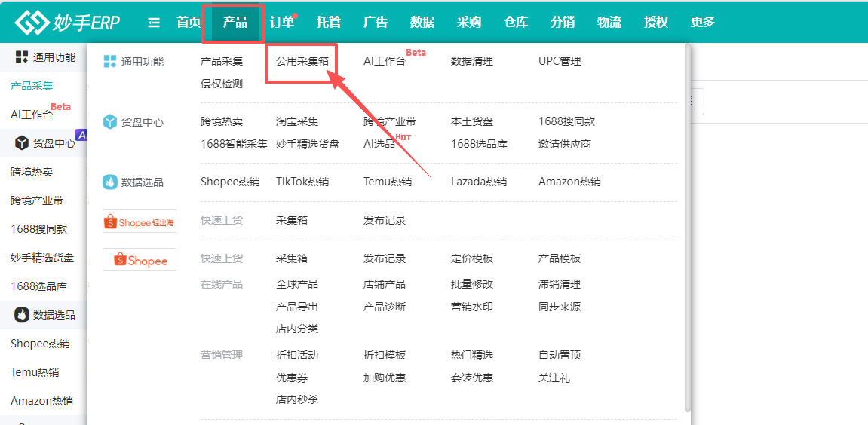
Task: Click the 数据选品 flame icon in dropdown panel
Action: (110, 182)
